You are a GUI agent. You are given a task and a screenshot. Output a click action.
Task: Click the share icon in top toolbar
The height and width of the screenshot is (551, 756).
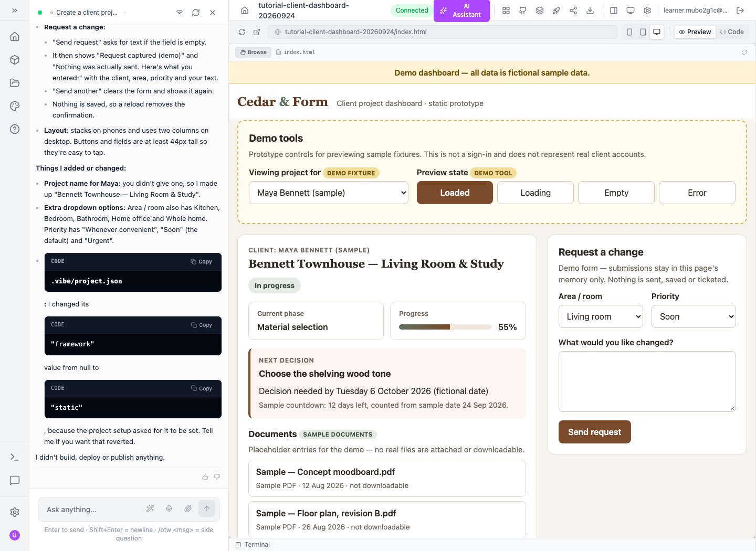573,10
